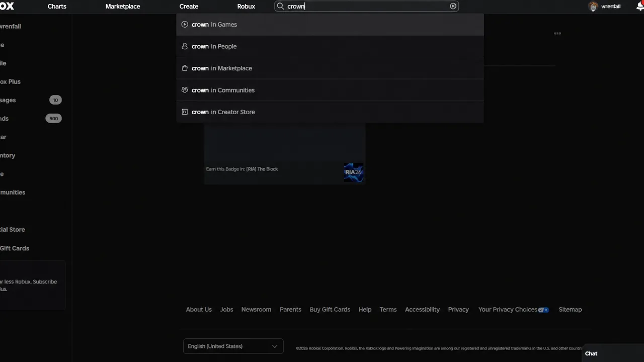
Task: Click the Newsroom footer link
Action: coord(256,309)
